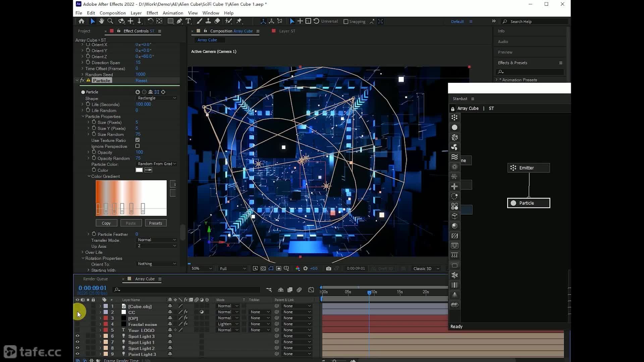Click the lock icon beside Array Cube in Stardust
The width and height of the screenshot is (644, 362).
[x=453, y=109]
